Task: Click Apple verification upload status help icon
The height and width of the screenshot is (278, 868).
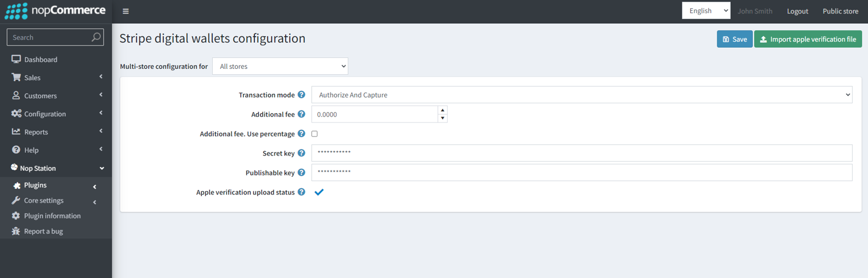Action: click(301, 192)
